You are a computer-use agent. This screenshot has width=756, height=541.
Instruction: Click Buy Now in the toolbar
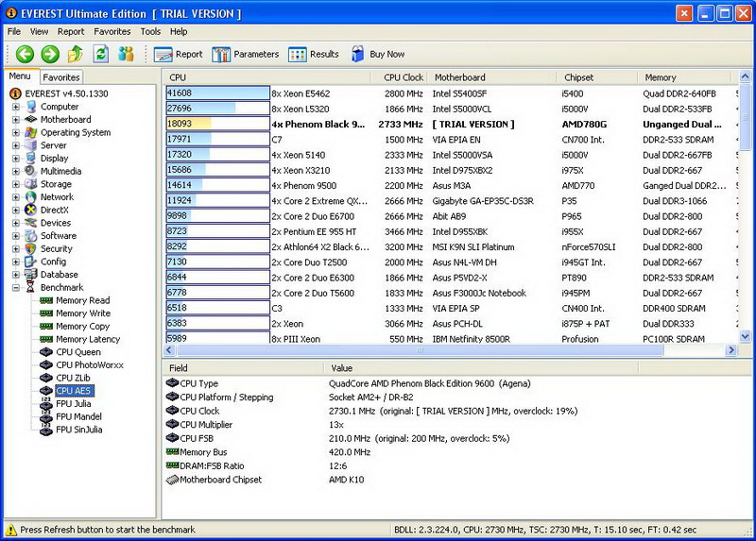(x=377, y=55)
